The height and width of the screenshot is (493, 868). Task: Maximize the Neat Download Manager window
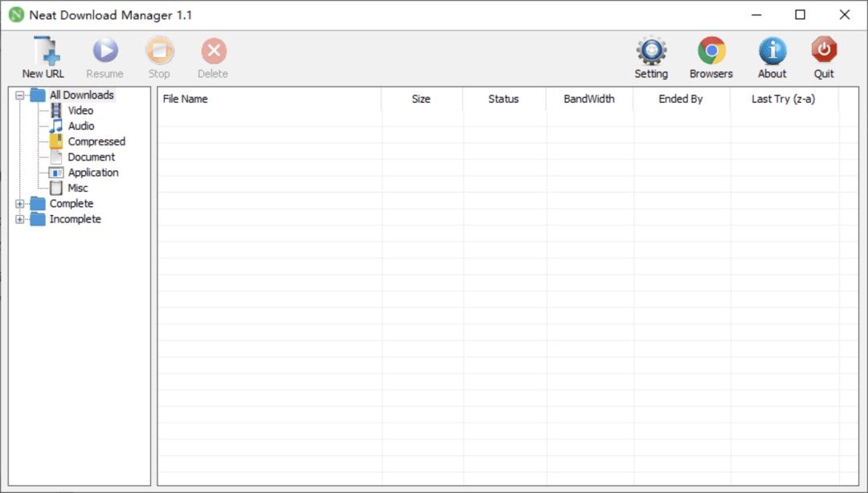(x=800, y=15)
